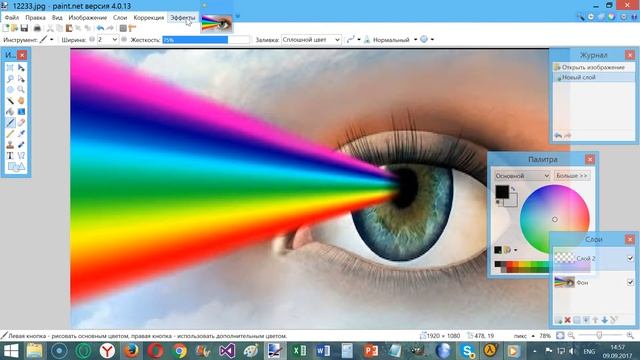The image size is (640, 360).
Task: Select the Text tool
Action: tap(10, 156)
